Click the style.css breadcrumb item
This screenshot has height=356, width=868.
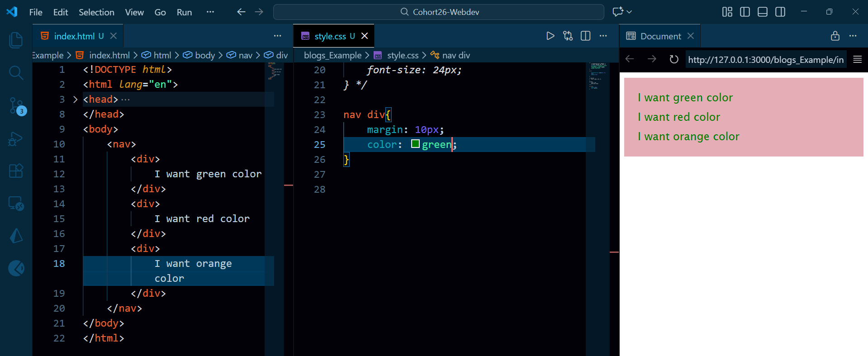(x=396, y=55)
